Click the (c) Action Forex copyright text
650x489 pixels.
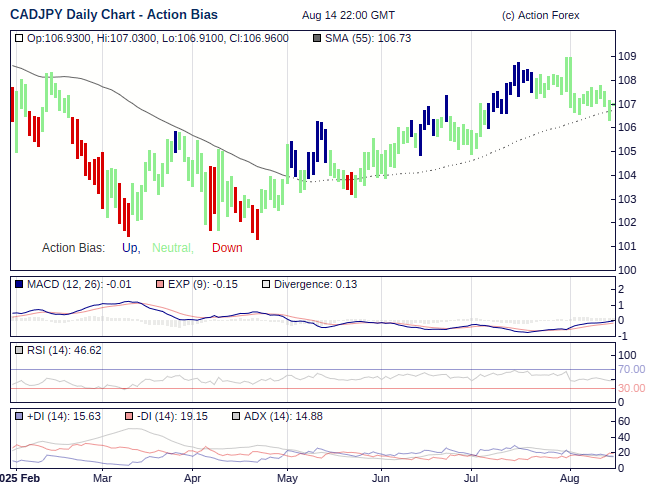coord(540,15)
